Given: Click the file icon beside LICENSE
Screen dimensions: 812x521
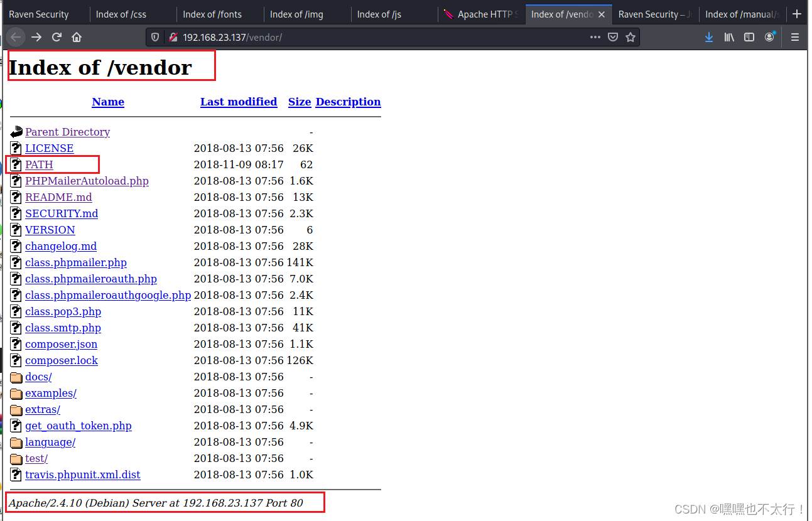Looking at the screenshot, I should click(x=16, y=149).
